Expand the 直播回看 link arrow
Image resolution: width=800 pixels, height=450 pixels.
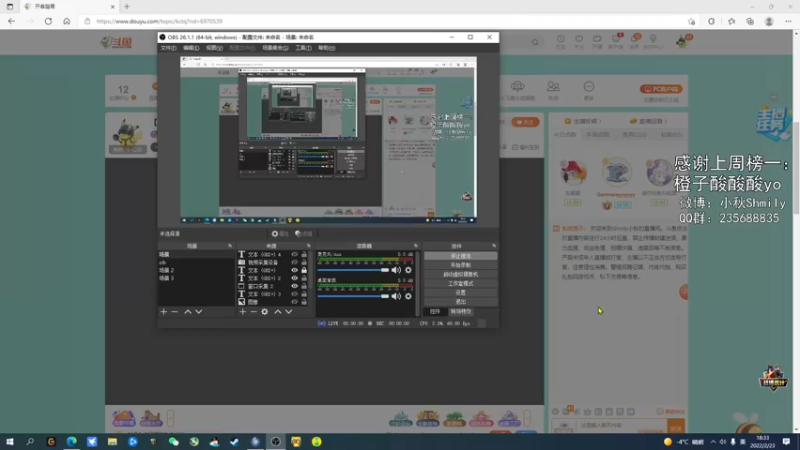click(x=665, y=121)
